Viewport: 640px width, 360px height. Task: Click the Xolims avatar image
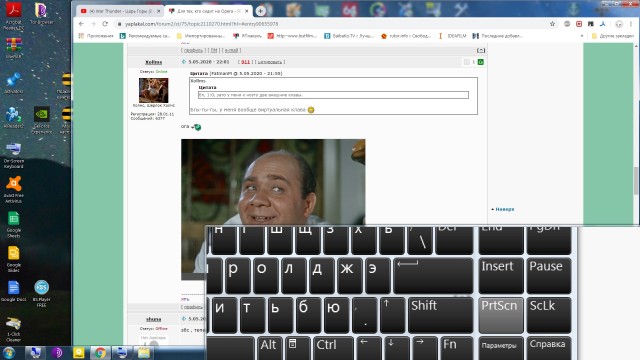pos(153,90)
